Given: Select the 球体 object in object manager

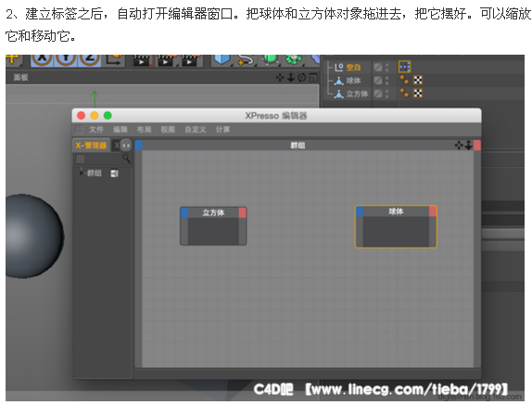Looking at the screenshot, I should 353,81.
